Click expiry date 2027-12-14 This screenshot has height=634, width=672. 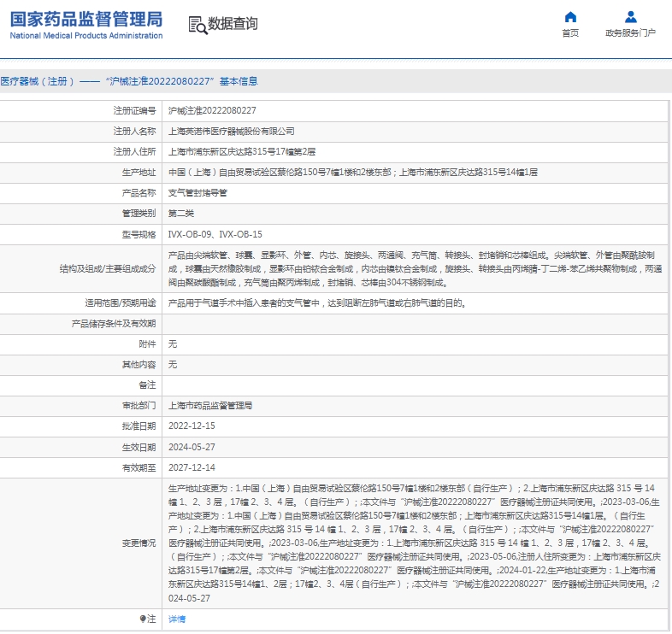coord(192,467)
